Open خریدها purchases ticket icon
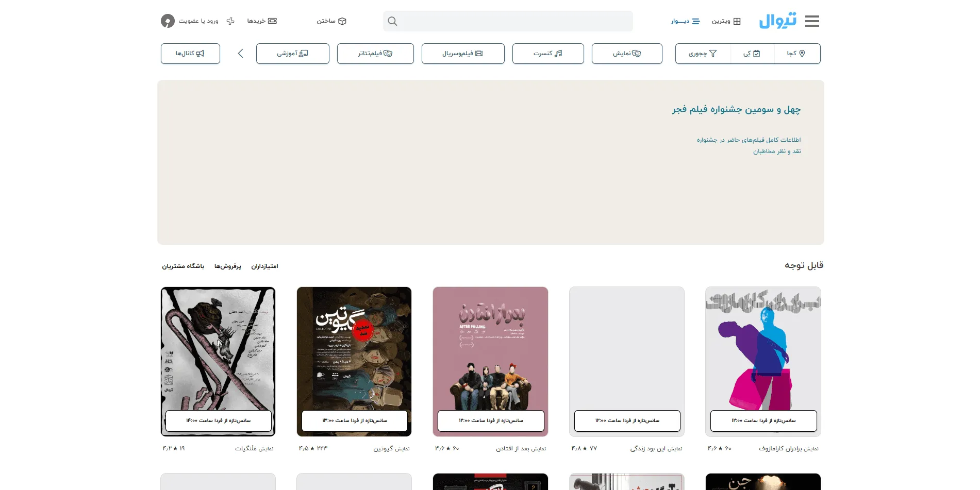 coord(273,21)
